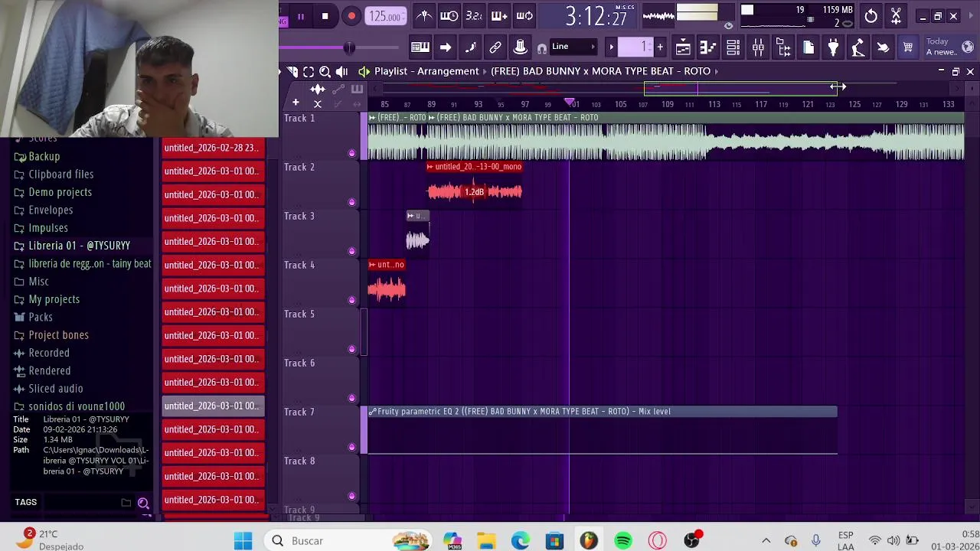
Task: Mute Track 7 using its switch
Action: click(351, 447)
